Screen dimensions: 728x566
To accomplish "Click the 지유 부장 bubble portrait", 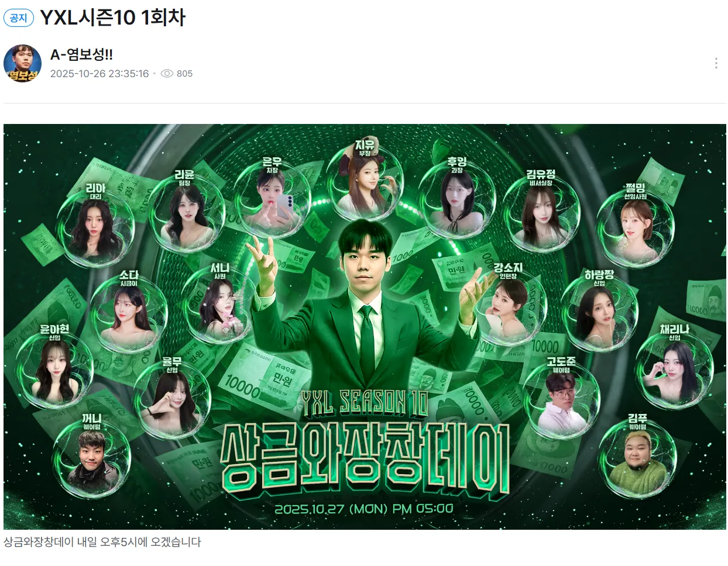I will click(x=365, y=177).
